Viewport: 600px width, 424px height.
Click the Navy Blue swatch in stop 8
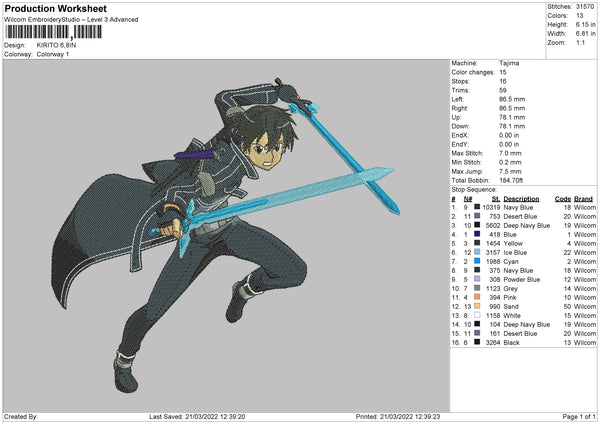click(x=477, y=270)
